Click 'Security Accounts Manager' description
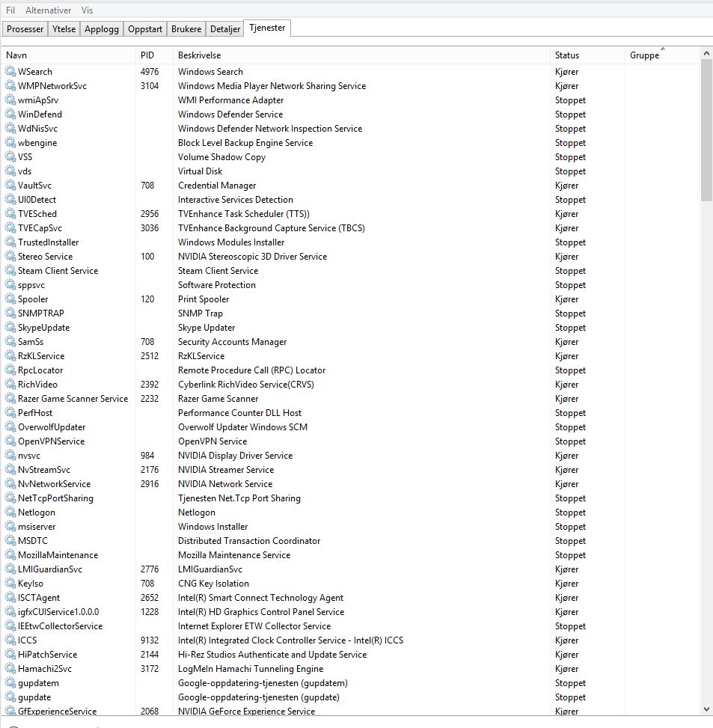Image resolution: width=713 pixels, height=728 pixels. tap(232, 342)
